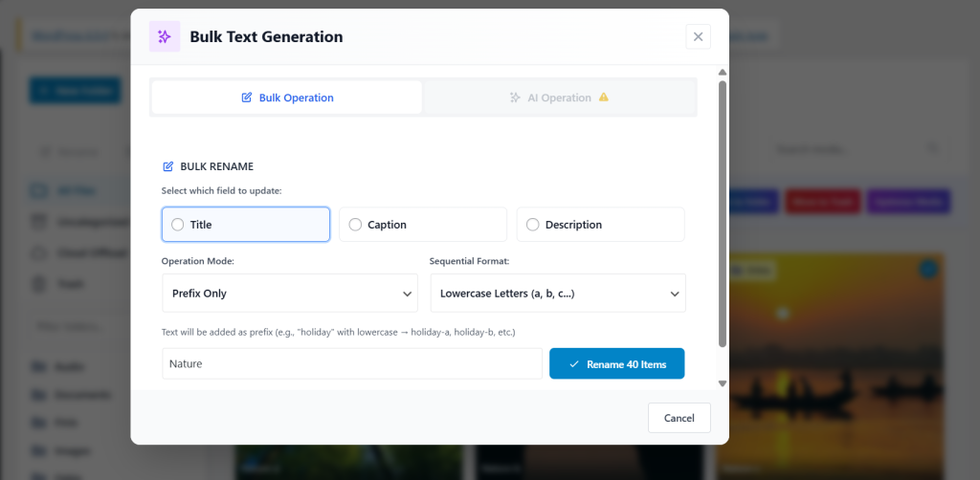Select the Caption radio option
This screenshot has height=480, width=980.
(x=355, y=225)
